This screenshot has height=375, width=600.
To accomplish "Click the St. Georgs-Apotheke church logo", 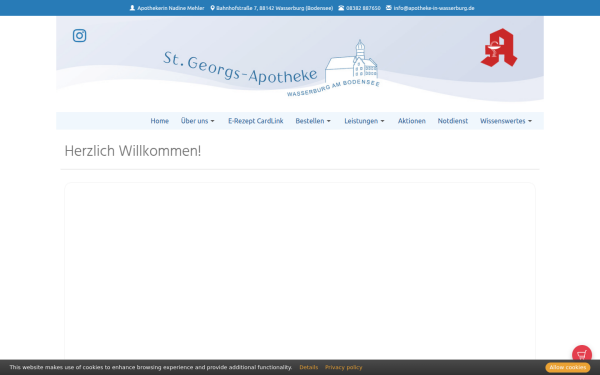I will click(351, 61).
